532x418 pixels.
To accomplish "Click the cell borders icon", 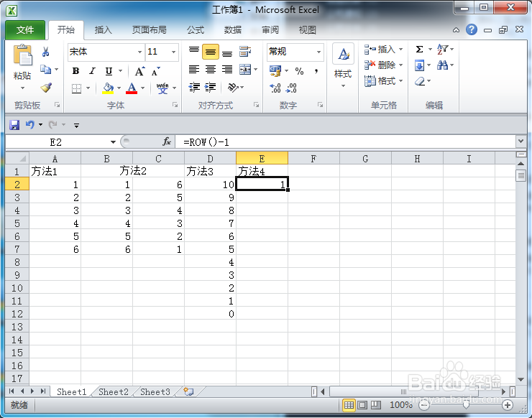I will [x=76, y=88].
